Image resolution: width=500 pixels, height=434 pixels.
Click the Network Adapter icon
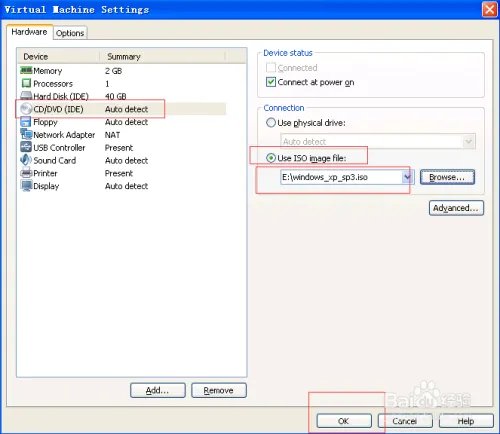26,134
